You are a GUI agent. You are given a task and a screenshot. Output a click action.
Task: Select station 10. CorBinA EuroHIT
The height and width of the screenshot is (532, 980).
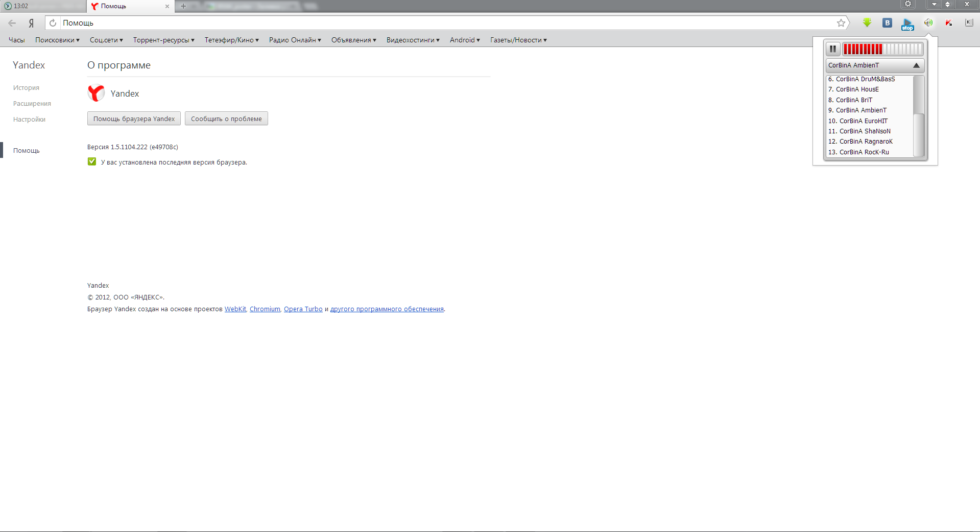coord(870,121)
